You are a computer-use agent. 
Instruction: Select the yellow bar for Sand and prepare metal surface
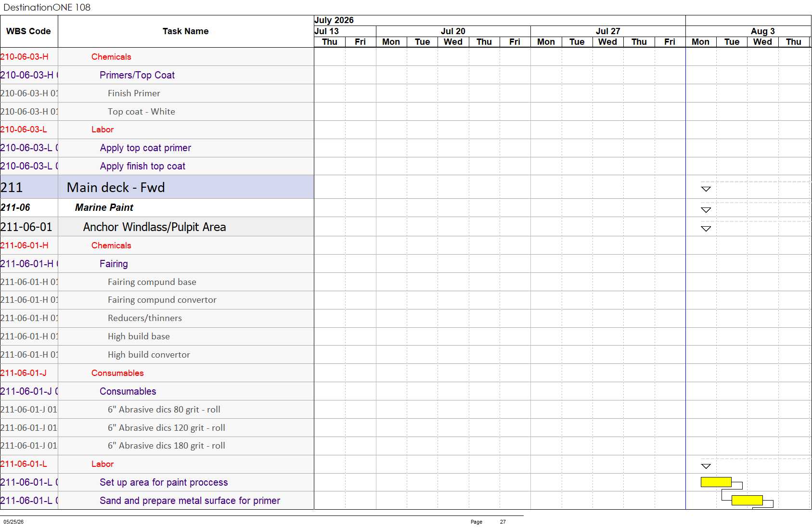[x=747, y=500]
